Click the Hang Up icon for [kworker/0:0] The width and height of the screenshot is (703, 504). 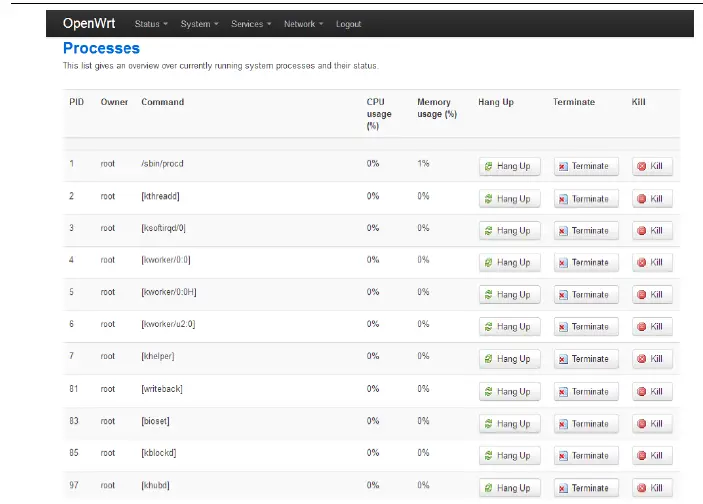pos(488,263)
